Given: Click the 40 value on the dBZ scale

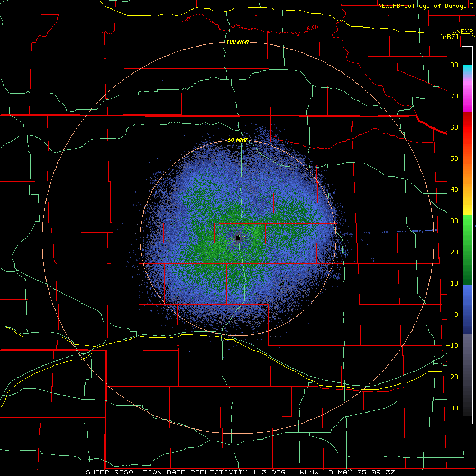Looking at the screenshot, I should [x=454, y=190].
